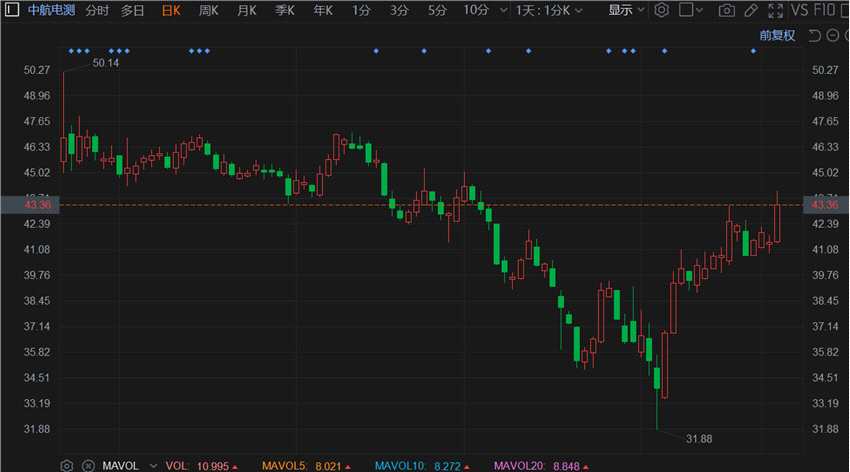
Task: Switch to 分时 tab
Action: [97, 10]
